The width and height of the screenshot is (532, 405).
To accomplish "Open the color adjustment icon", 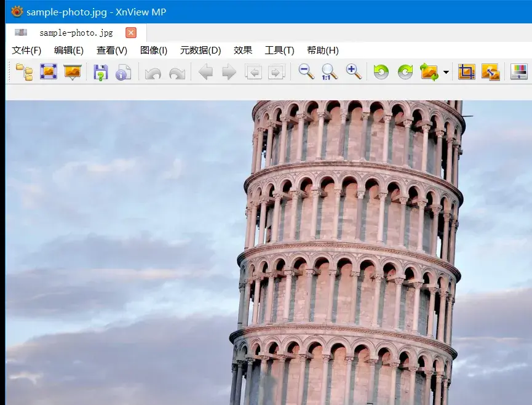I will click(x=519, y=72).
